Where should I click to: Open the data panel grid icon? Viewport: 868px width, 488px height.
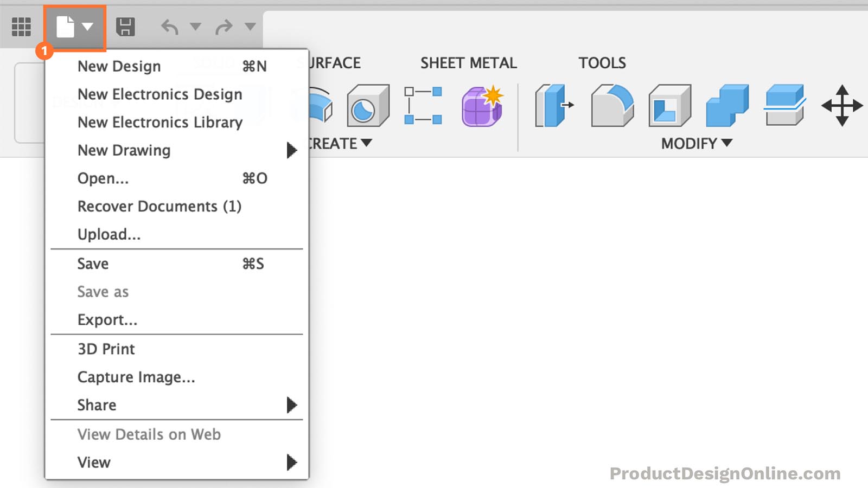pos(21,27)
